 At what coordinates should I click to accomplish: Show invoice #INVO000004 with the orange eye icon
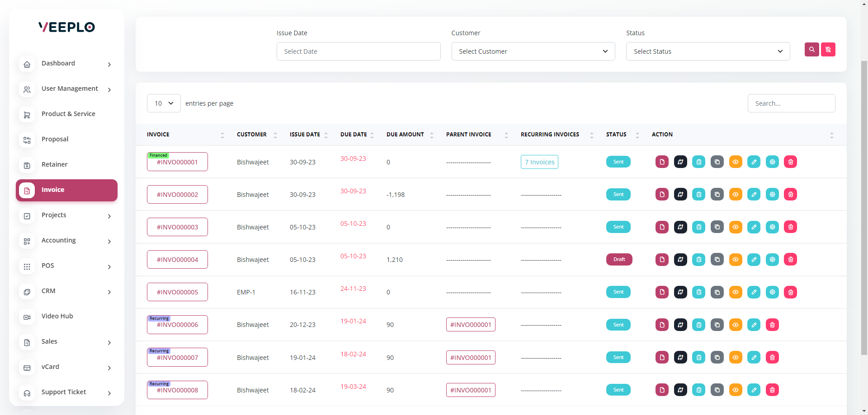click(736, 260)
